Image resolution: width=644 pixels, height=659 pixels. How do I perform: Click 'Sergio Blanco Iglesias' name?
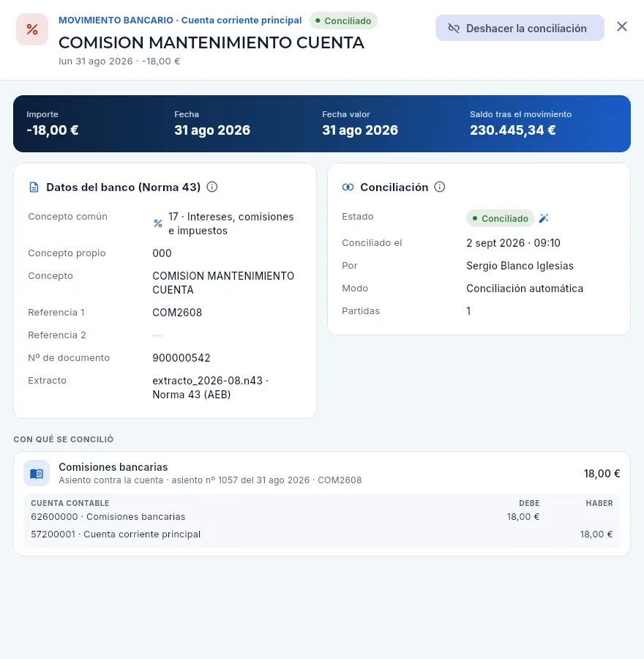tap(520, 266)
